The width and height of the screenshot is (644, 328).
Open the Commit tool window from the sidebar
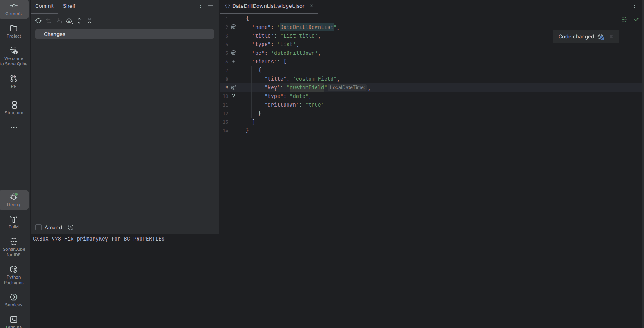click(x=14, y=9)
